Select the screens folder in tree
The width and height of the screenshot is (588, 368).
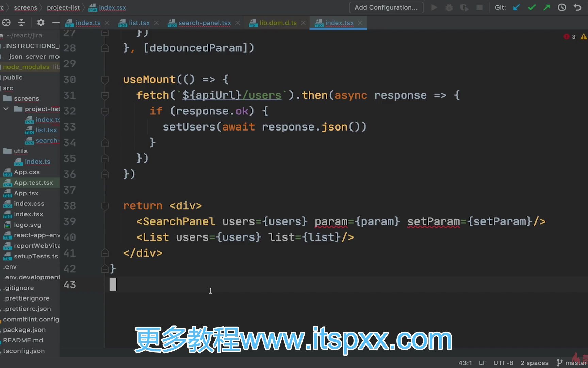(27, 98)
